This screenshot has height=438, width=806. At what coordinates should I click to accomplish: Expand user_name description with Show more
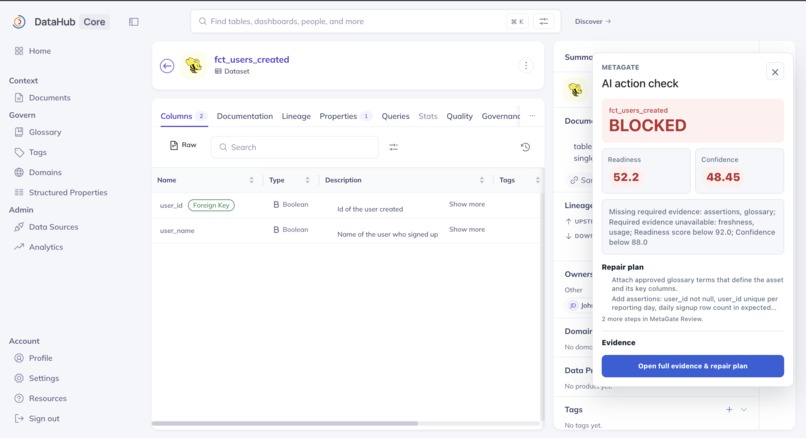(467, 229)
